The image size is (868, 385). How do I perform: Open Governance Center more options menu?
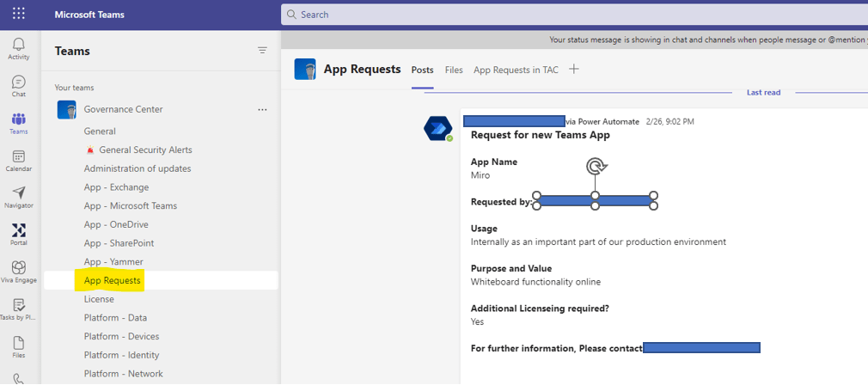coord(262,110)
